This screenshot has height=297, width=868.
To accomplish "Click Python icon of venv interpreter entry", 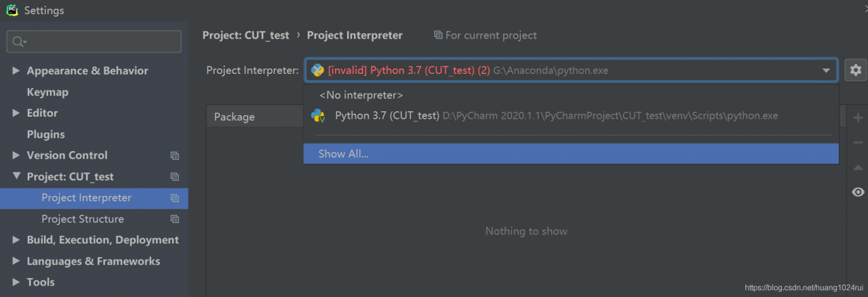I will pyautogui.click(x=317, y=115).
